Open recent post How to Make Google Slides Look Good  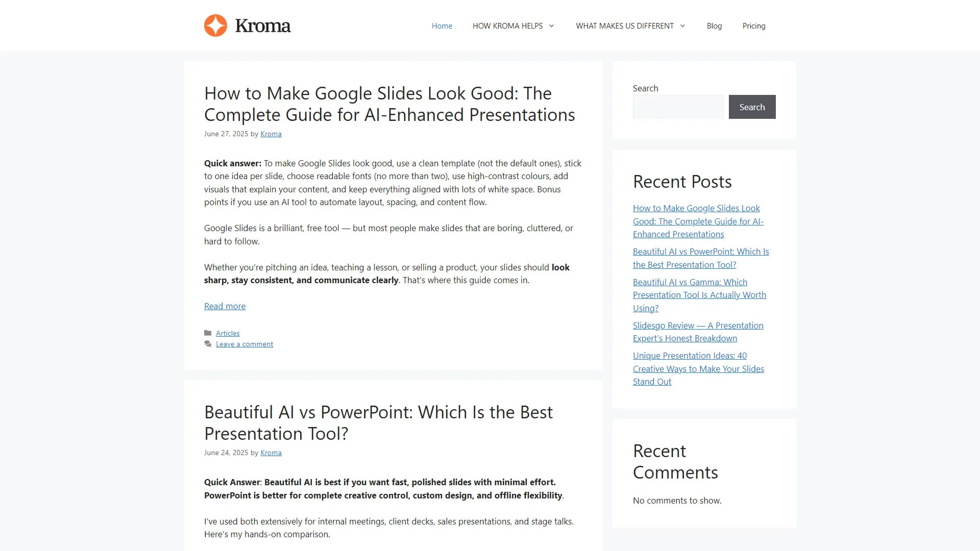[698, 221]
